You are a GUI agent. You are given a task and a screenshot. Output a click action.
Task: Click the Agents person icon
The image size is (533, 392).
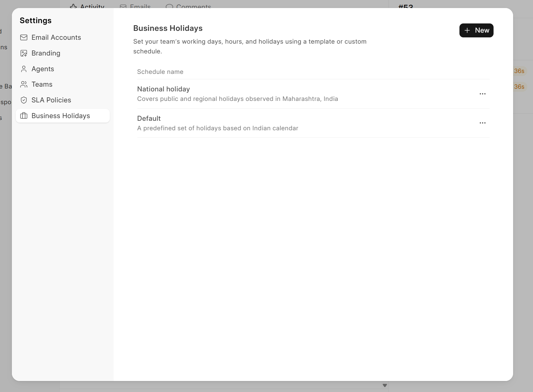[24, 69]
